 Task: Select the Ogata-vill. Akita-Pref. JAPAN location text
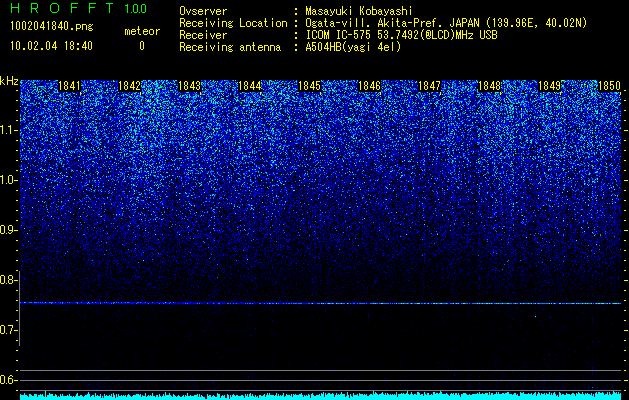pyautogui.click(x=446, y=23)
